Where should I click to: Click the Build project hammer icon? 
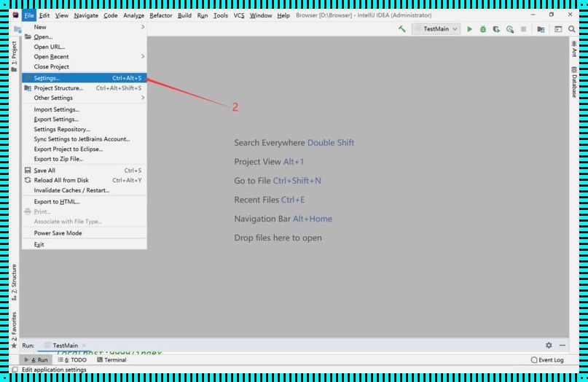coord(402,29)
